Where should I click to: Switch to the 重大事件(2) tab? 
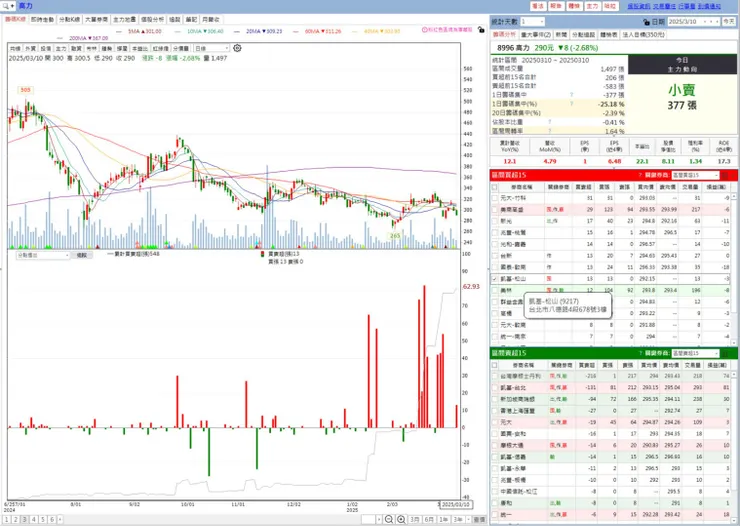click(536, 35)
